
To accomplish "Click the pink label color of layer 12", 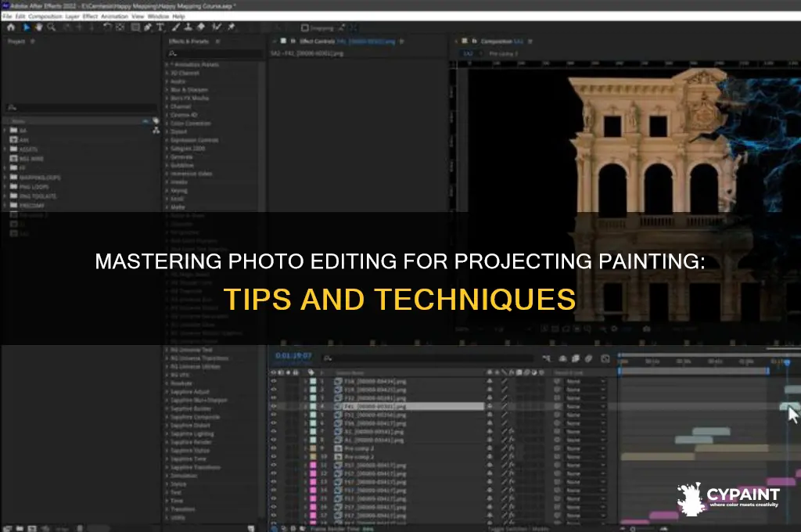I will tap(313, 473).
